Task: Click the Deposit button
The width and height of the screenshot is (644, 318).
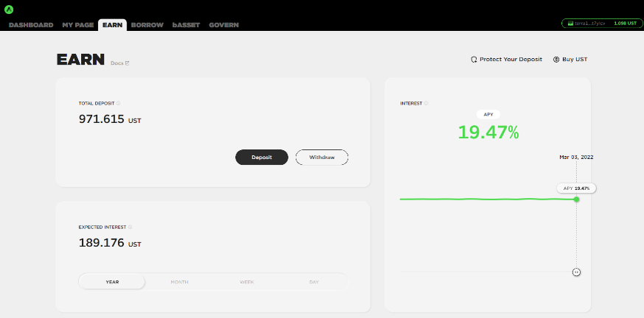Action: pyautogui.click(x=262, y=157)
